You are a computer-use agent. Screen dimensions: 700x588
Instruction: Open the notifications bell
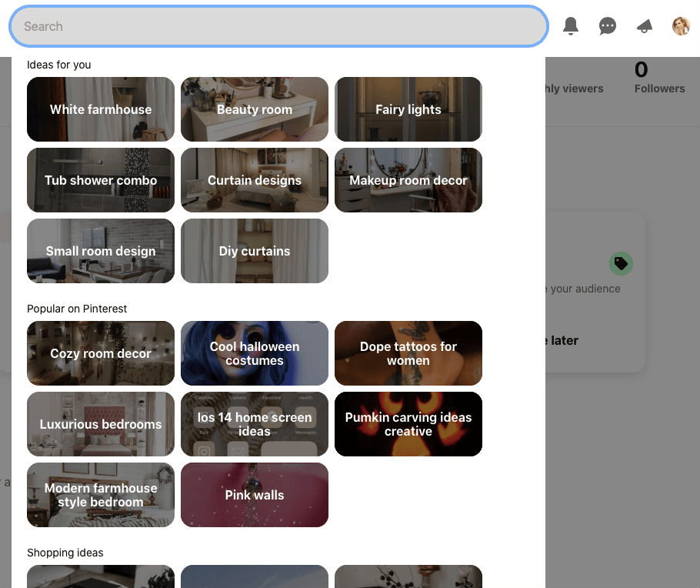pos(570,25)
